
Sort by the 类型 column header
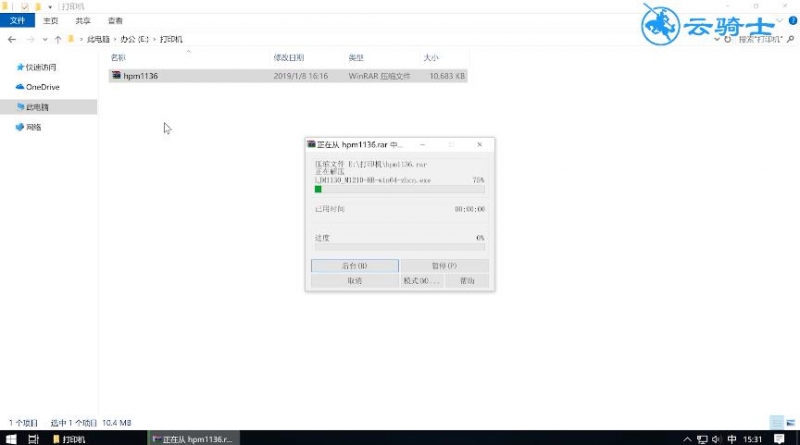click(x=356, y=58)
